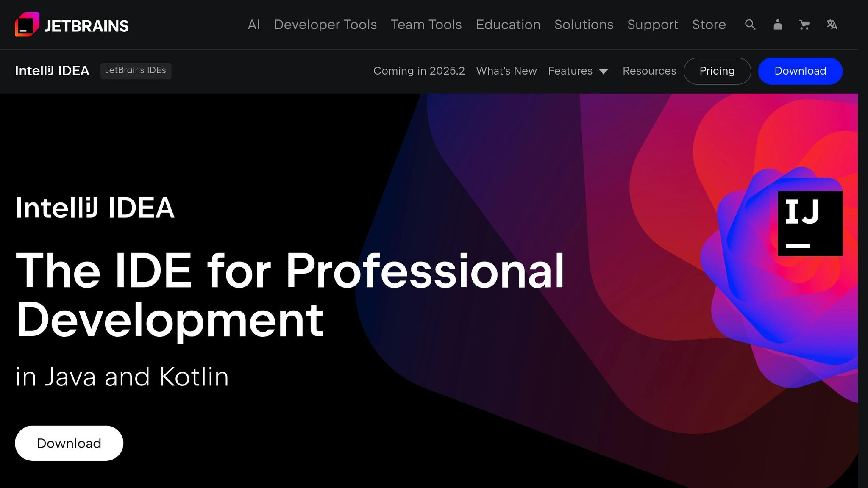Click the JetBrains IDEs badge

[x=136, y=71]
